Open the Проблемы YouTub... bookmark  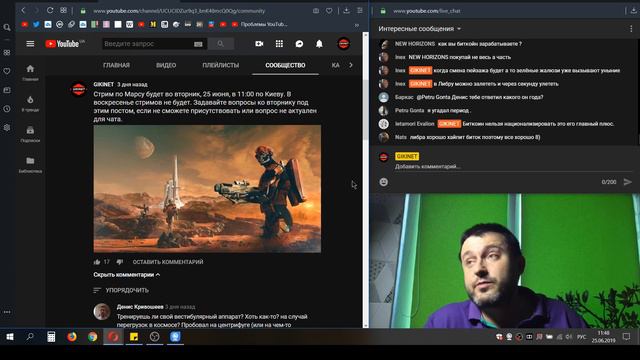(x=260, y=24)
